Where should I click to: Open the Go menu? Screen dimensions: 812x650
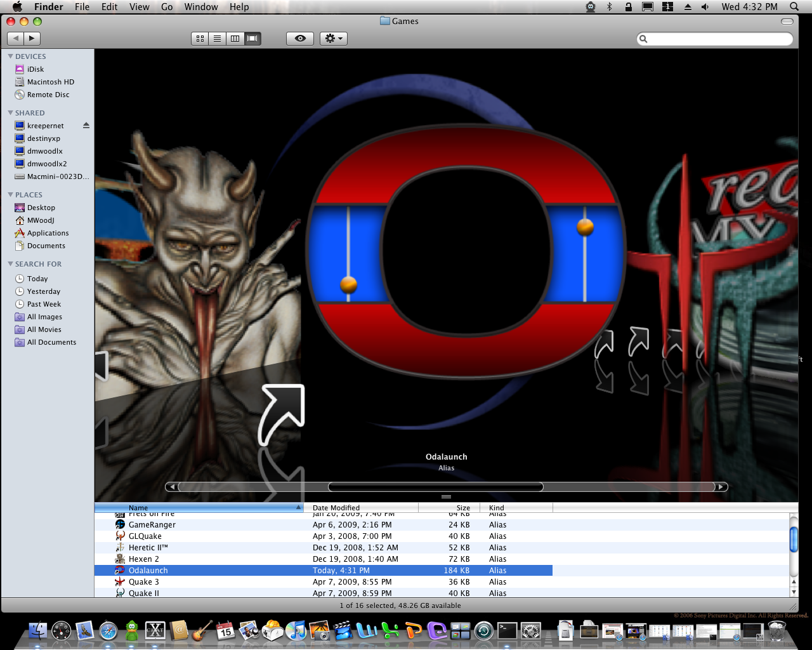(x=167, y=7)
